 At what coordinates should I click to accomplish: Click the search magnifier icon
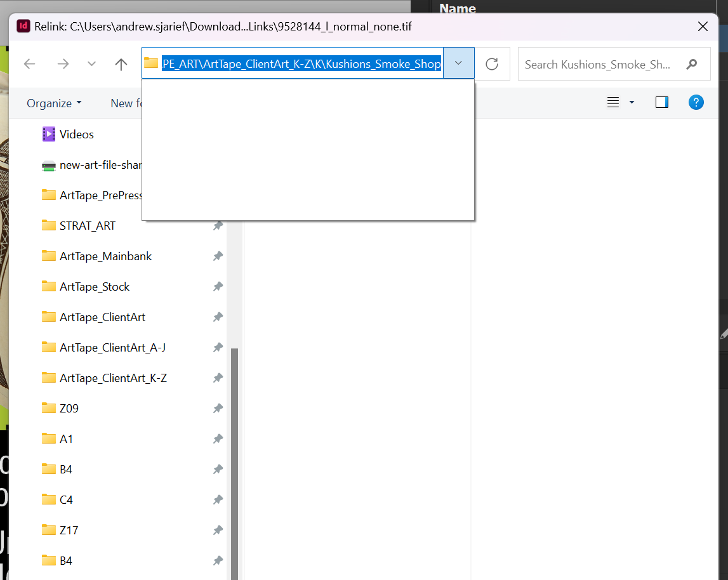692,64
